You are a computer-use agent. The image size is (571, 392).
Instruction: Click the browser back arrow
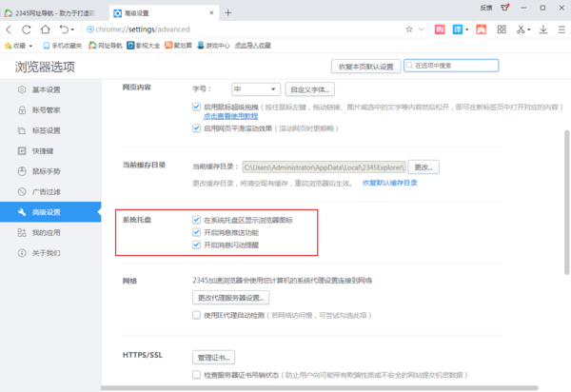(10, 29)
